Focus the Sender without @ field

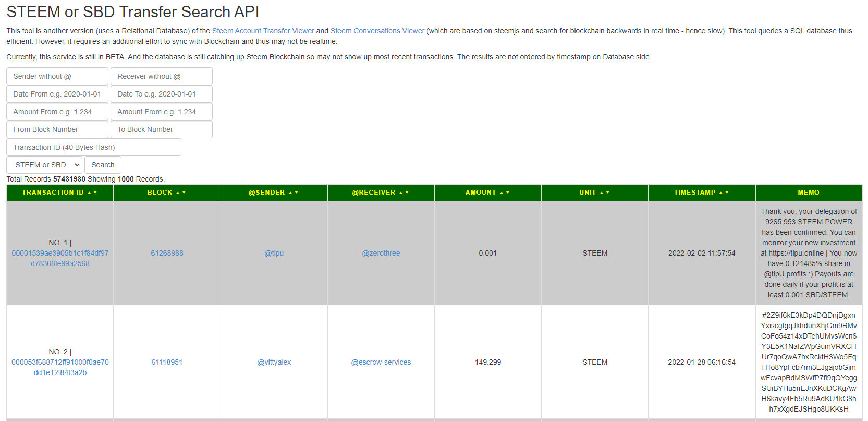(x=57, y=76)
